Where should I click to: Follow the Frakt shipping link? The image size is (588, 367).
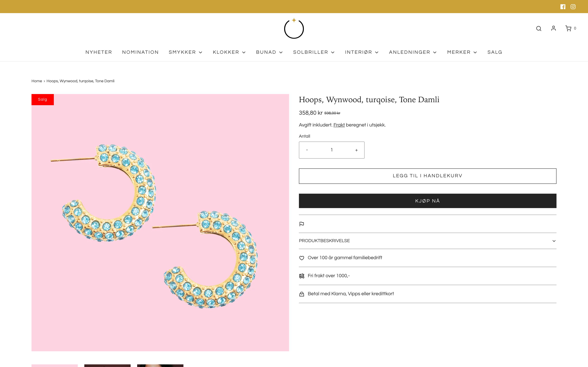click(339, 125)
